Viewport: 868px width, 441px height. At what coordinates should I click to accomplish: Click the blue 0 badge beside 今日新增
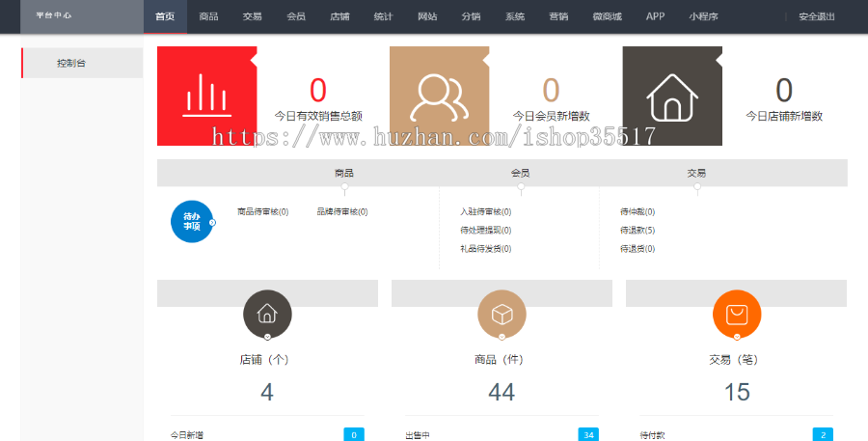354,435
